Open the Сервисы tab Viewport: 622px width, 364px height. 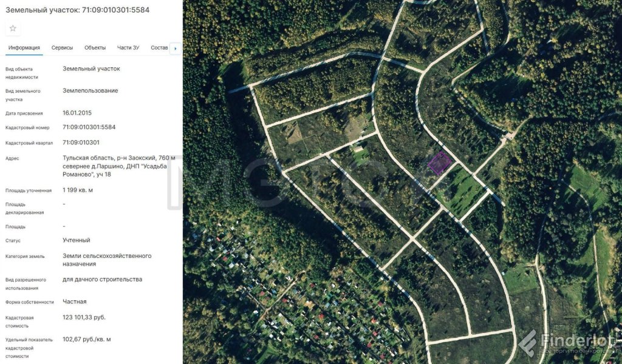(x=62, y=48)
